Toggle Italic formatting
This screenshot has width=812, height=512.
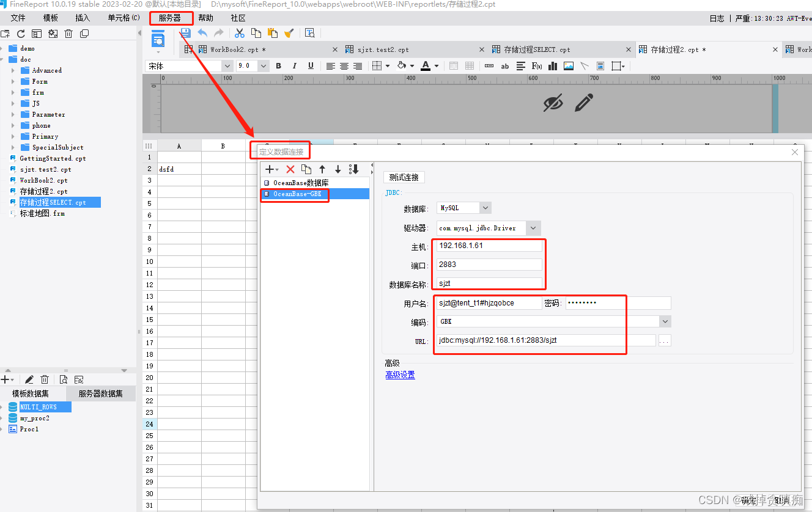[x=295, y=66]
